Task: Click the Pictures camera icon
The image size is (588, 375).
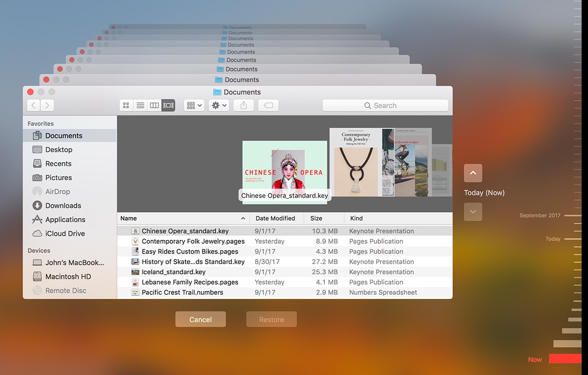Action: pos(37,178)
